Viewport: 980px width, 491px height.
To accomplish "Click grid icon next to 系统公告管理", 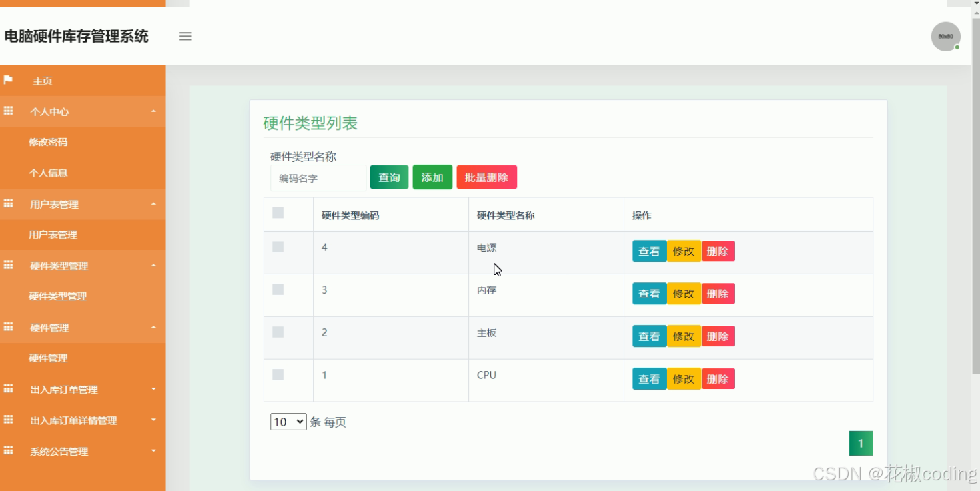I will pyautogui.click(x=8, y=451).
